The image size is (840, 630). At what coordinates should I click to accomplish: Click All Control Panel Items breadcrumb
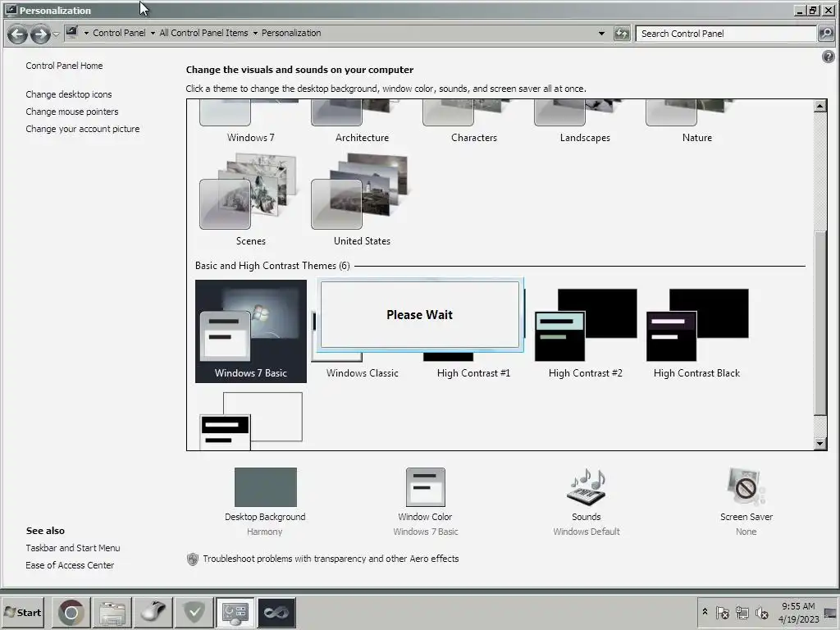[203, 33]
